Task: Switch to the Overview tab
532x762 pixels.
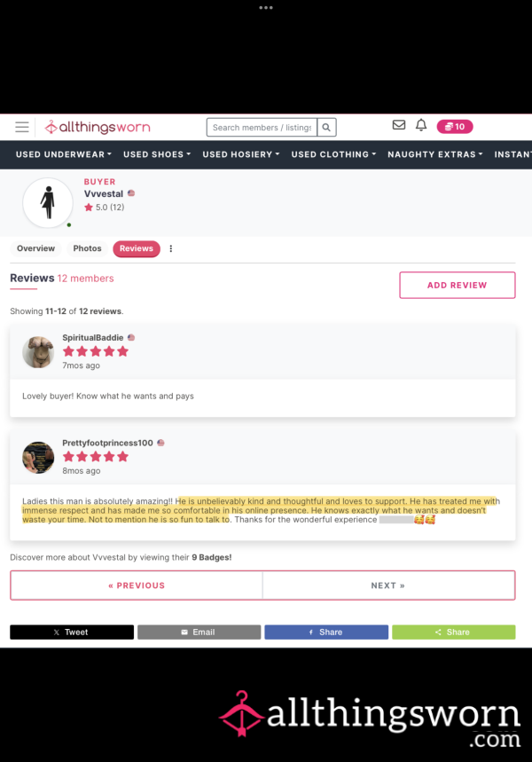Action: pos(36,248)
